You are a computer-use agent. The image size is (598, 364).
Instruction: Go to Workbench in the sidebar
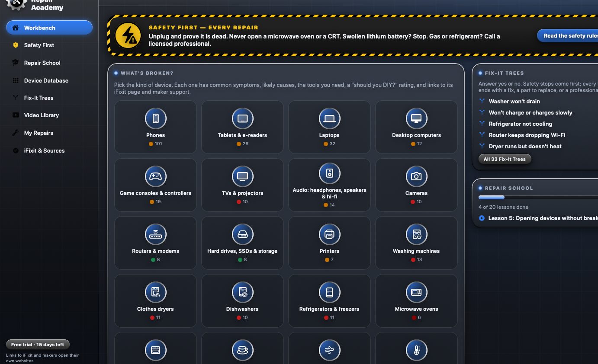point(49,28)
